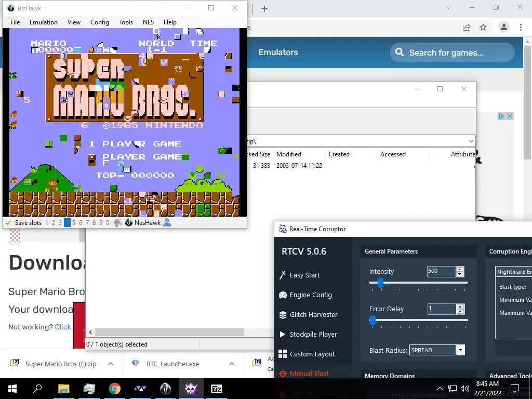
Task: Click the share icon in Chrome address bar
Action: point(467,28)
